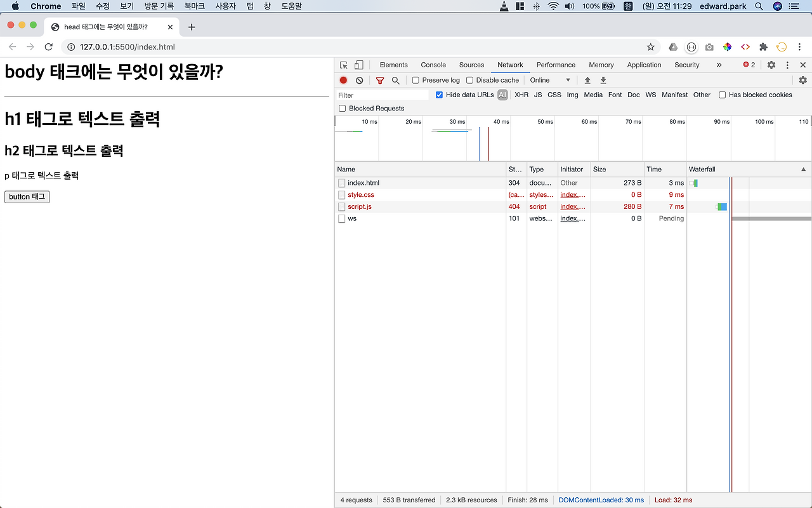This screenshot has width=812, height=508.
Task: Switch to the Console tab
Action: (433, 65)
